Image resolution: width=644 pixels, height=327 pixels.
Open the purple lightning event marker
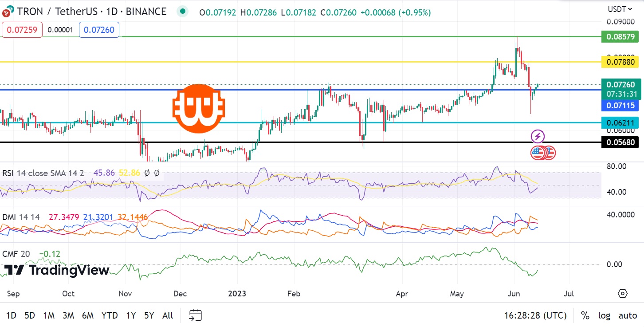(x=538, y=136)
